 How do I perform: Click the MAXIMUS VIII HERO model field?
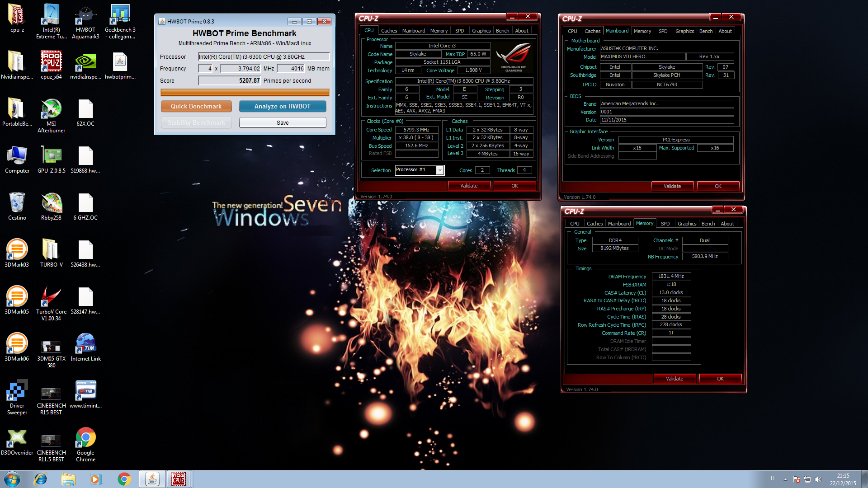tap(642, 57)
